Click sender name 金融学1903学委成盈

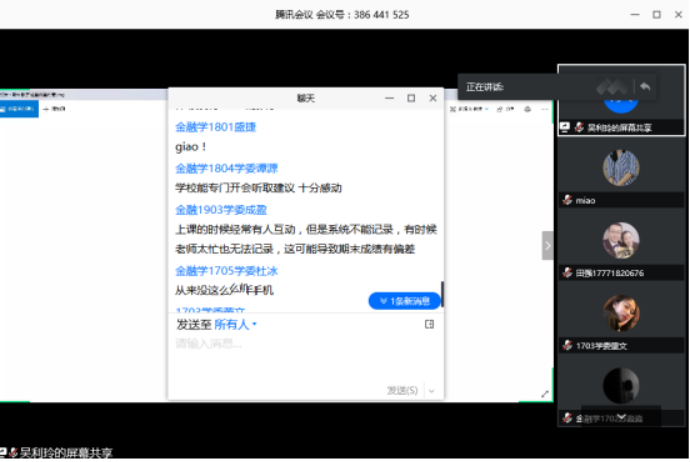click(221, 210)
